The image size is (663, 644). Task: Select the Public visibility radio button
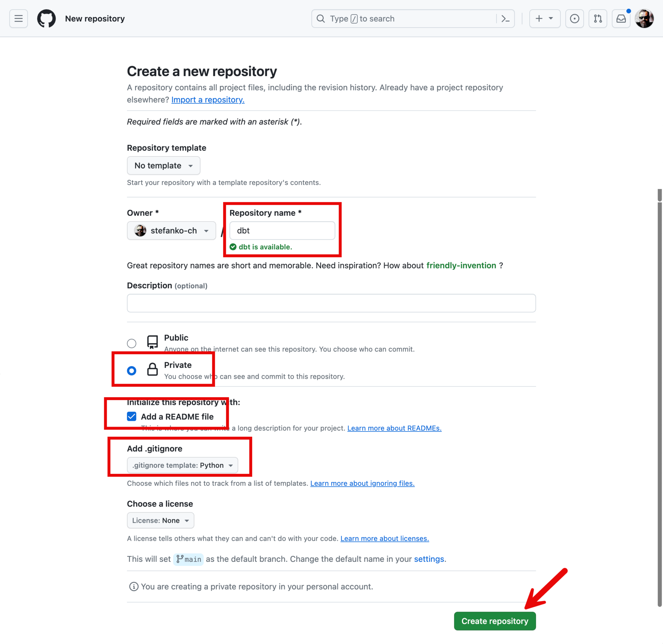132,343
